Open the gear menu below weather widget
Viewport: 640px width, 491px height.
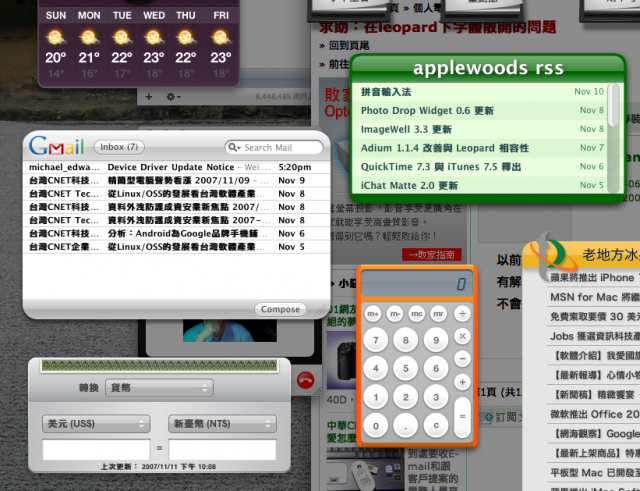[173, 97]
